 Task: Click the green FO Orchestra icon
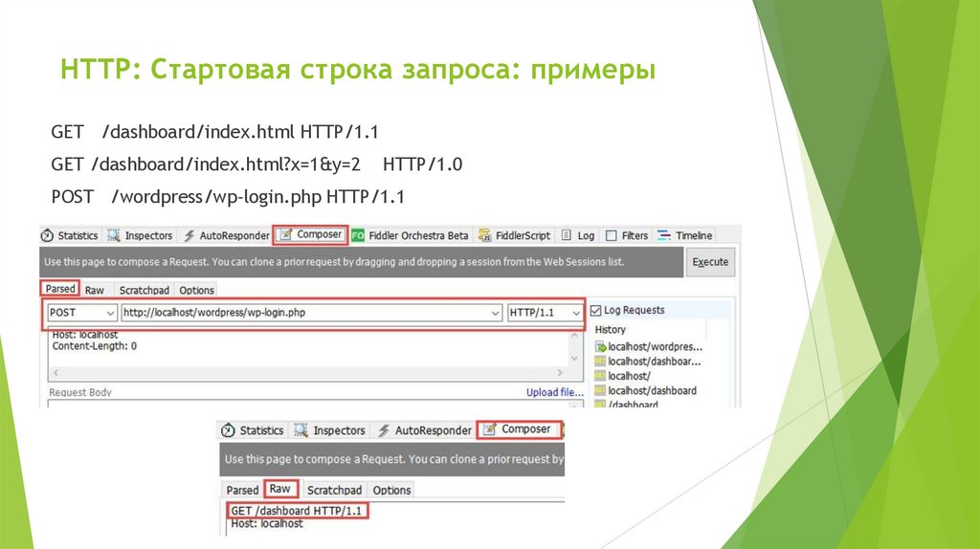click(x=358, y=235)
